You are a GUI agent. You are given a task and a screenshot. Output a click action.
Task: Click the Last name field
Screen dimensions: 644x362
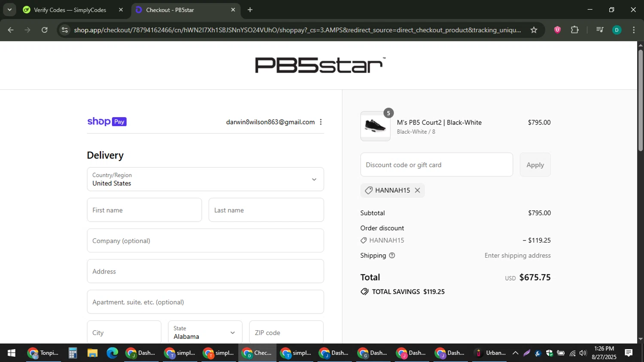(266, 210)
